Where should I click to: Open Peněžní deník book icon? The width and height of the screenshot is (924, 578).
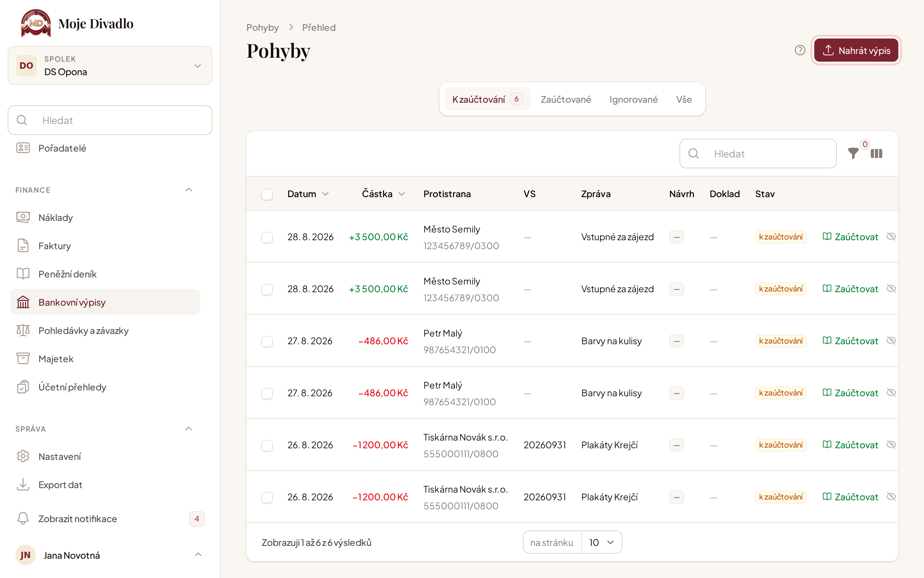tap(23, 274)
